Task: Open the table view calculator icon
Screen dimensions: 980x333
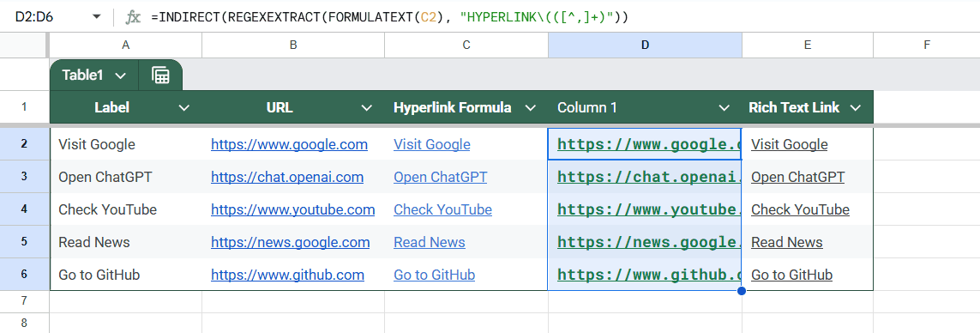Action: (160, 76)
